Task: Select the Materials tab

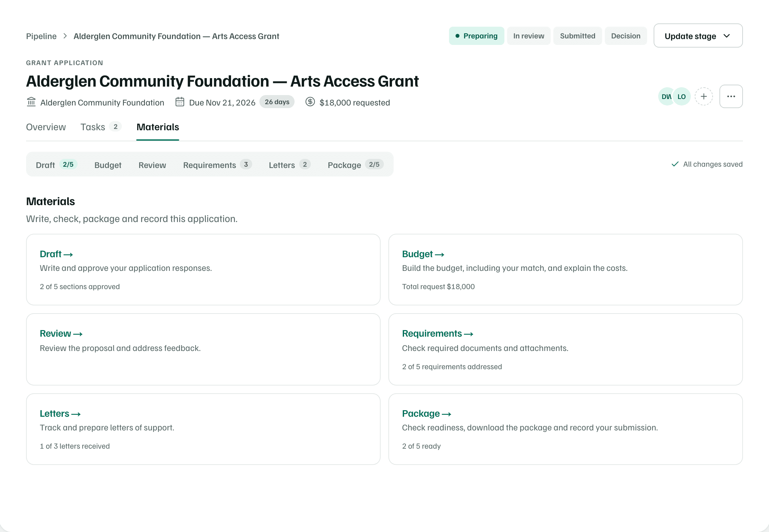Action: 158,127
